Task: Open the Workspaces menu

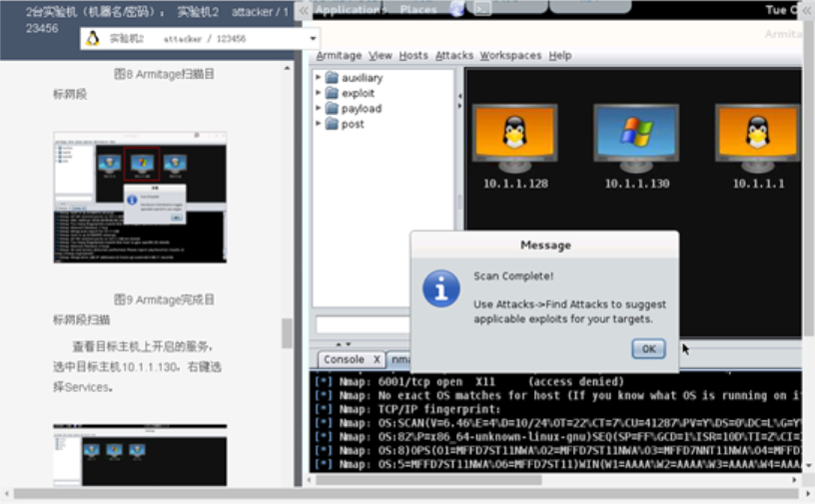Action: (x=510, y=55)
